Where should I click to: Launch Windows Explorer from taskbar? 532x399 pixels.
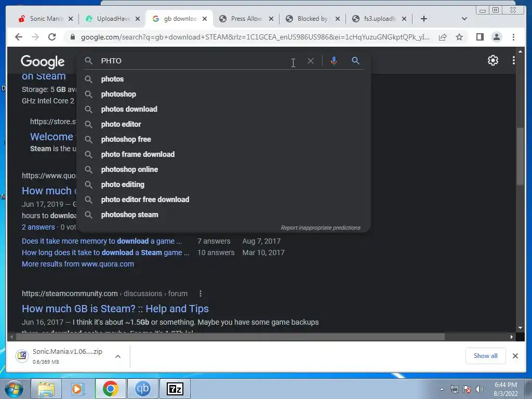tap(46, 389)
